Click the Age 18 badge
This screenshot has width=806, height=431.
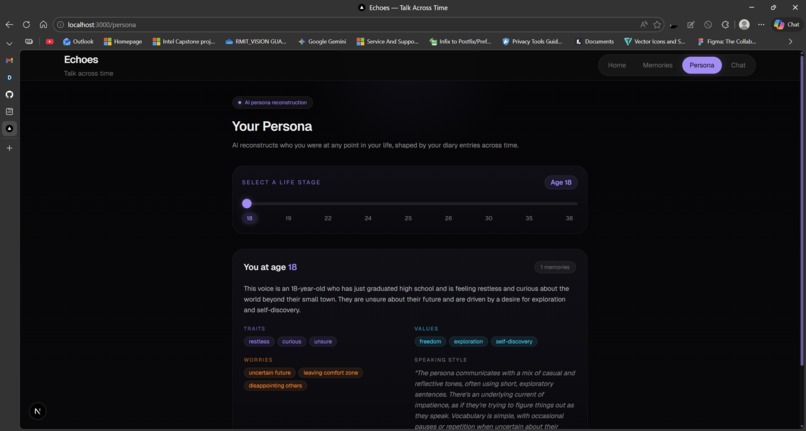(561, 183)
